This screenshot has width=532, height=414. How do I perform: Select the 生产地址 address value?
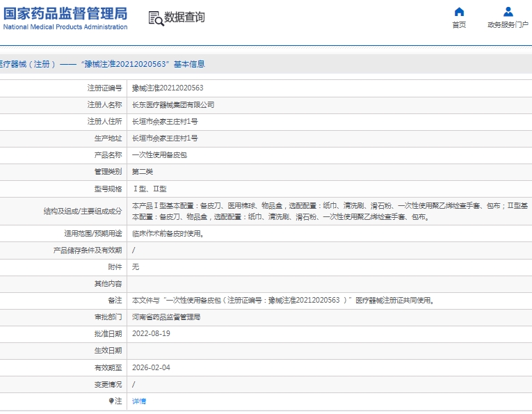[x=165, y=138]
